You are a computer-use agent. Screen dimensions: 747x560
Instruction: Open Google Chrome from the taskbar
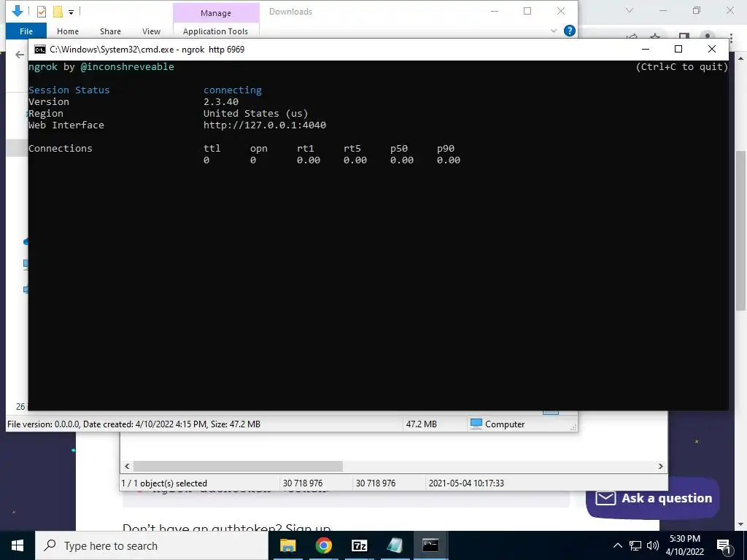tap(323, 545)
